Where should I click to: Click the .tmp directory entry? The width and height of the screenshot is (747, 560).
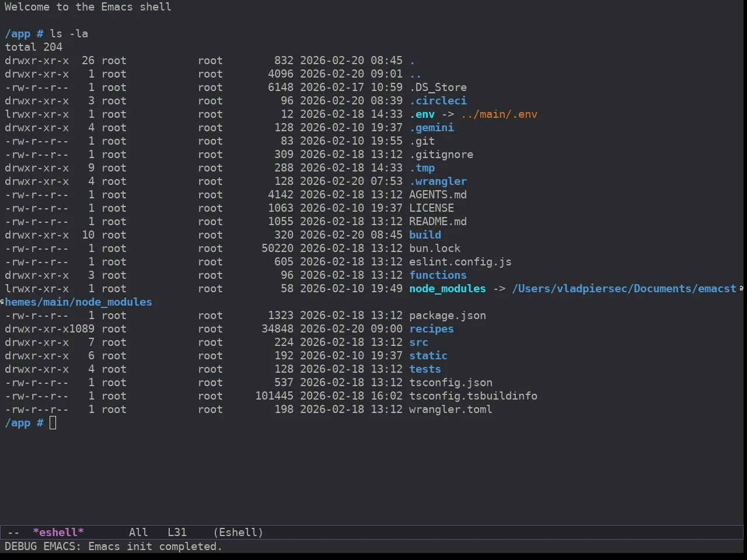coord(422,168)
